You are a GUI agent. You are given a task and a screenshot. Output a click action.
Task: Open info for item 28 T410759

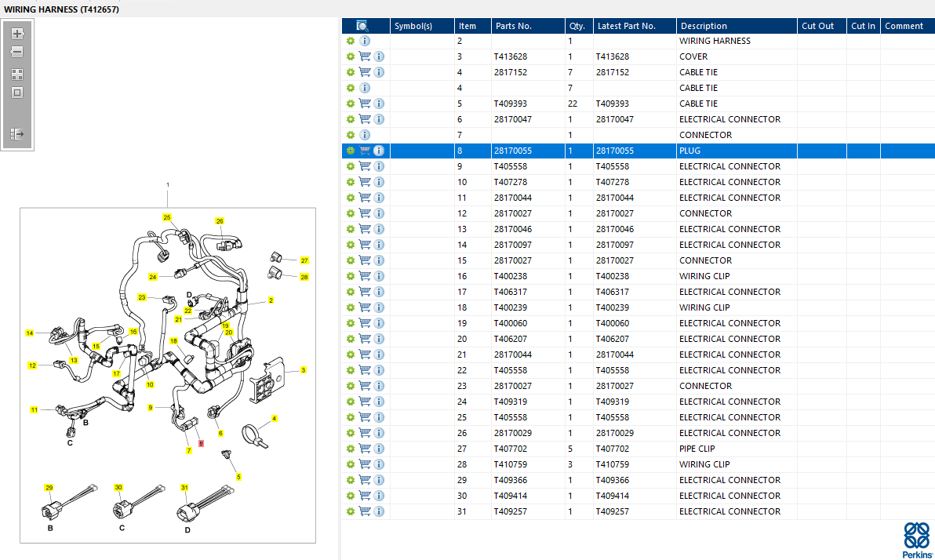pyautogui.click(x=379, y=464)
